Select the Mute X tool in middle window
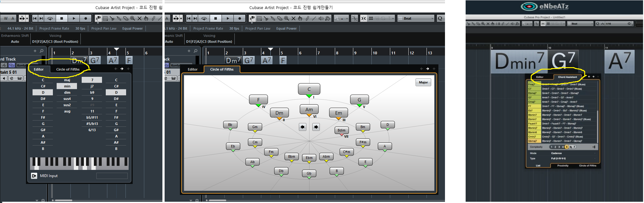Viewport: 644px width, 203px height. [x=294, y=18]
